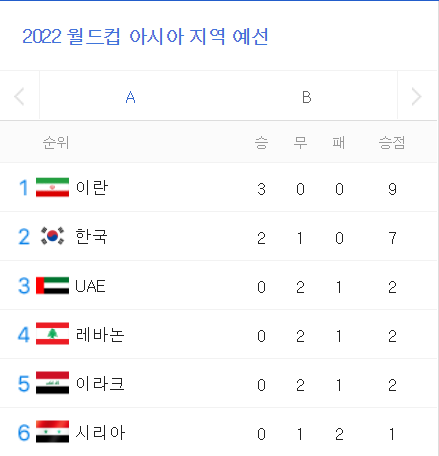Select the 레바논 team name

pos(100,335)
